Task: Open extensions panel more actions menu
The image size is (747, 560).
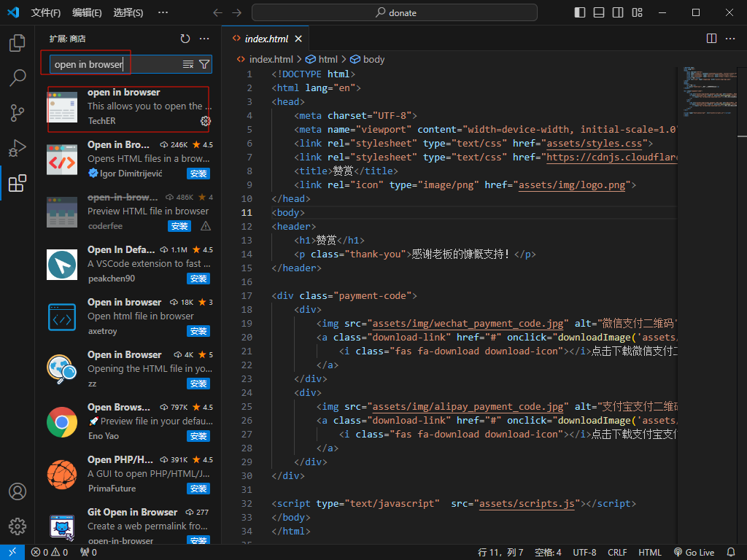Action: pyautogui.click(x=204, y=39)
